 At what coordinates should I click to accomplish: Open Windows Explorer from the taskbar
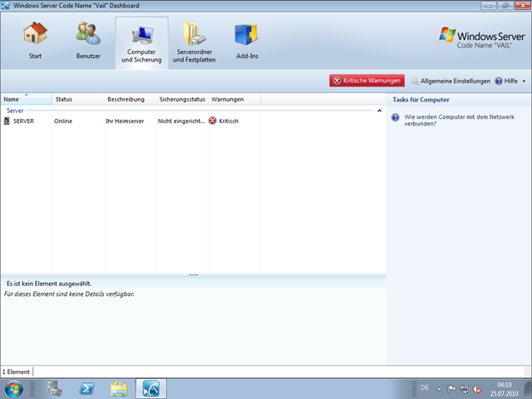[119, 388]
